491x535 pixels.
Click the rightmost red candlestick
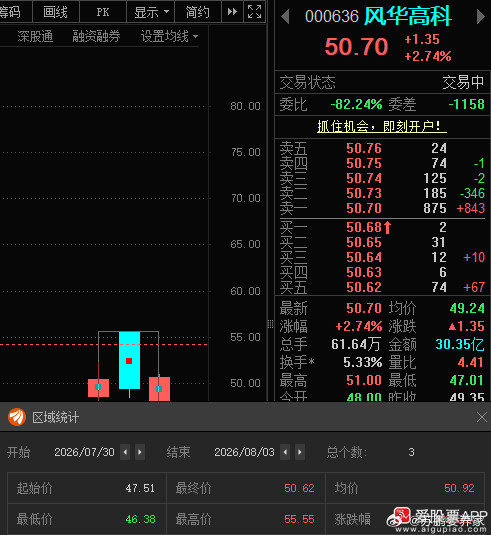click(x=159, y=389)
